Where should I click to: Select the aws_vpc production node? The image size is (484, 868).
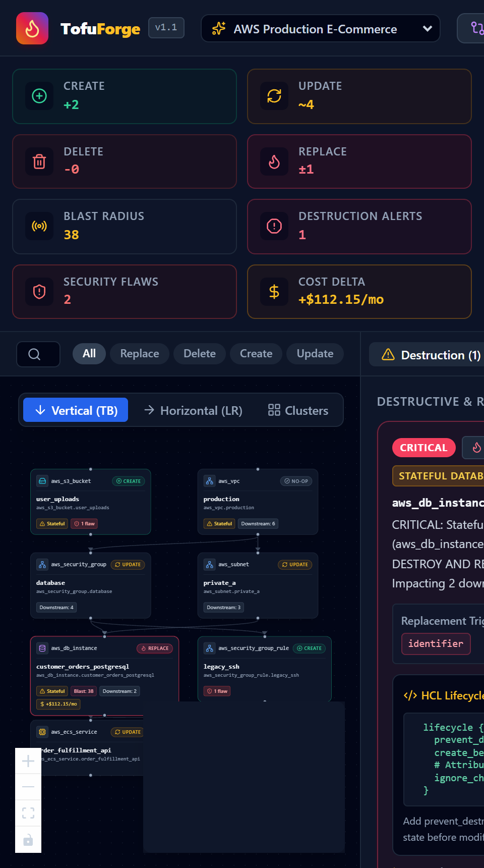point(258,502)
